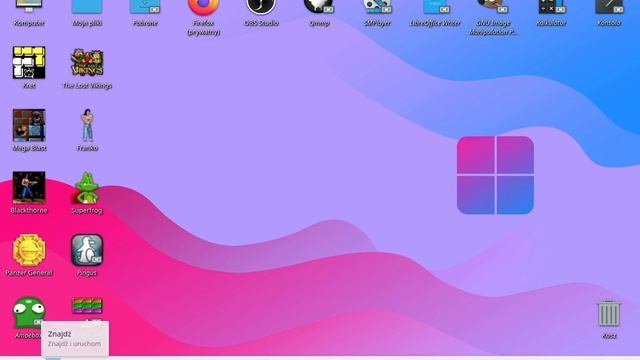Open the LibreOffice Writer shortcut
This screenshot has width=640, height=360.
click(436, 6)
